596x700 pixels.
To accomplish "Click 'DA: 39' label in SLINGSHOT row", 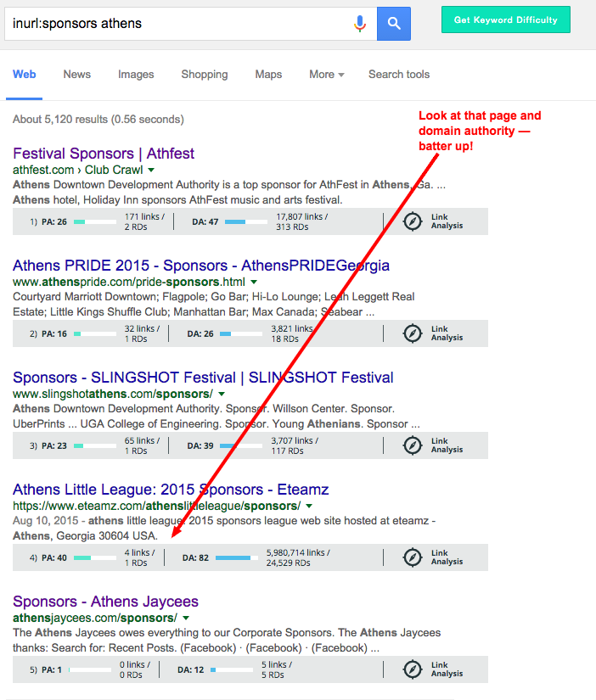I will coord(200,446).
